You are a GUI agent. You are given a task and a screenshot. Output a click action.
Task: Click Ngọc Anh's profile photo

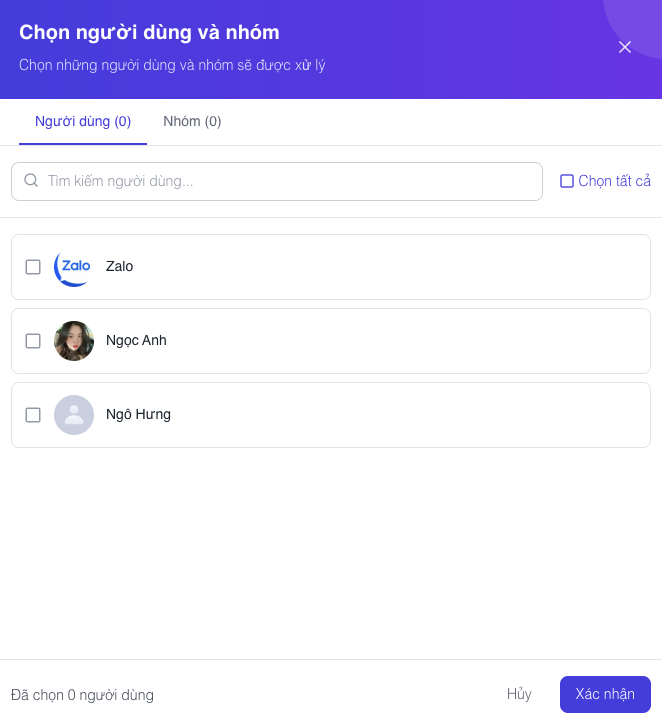point(74,341)
